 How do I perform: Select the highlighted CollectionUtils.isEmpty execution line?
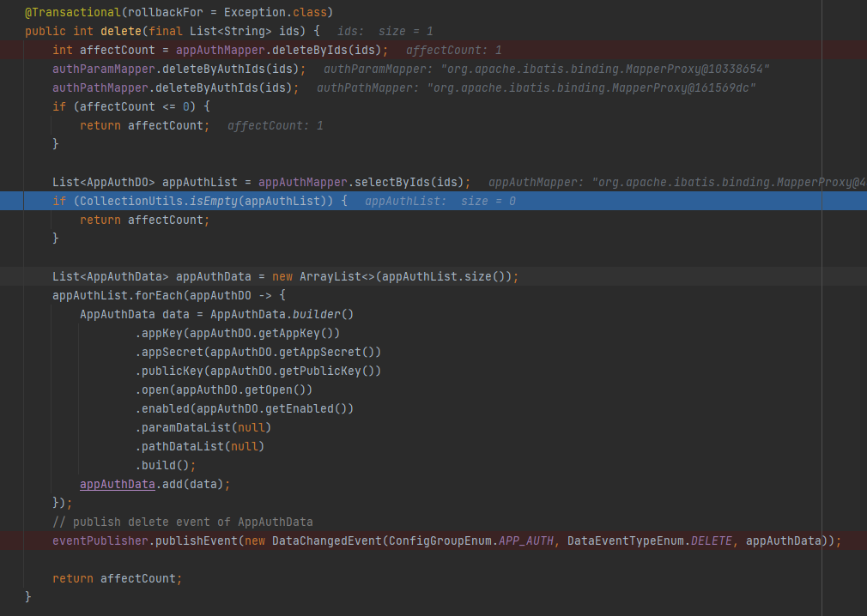(x=433, y=201)
